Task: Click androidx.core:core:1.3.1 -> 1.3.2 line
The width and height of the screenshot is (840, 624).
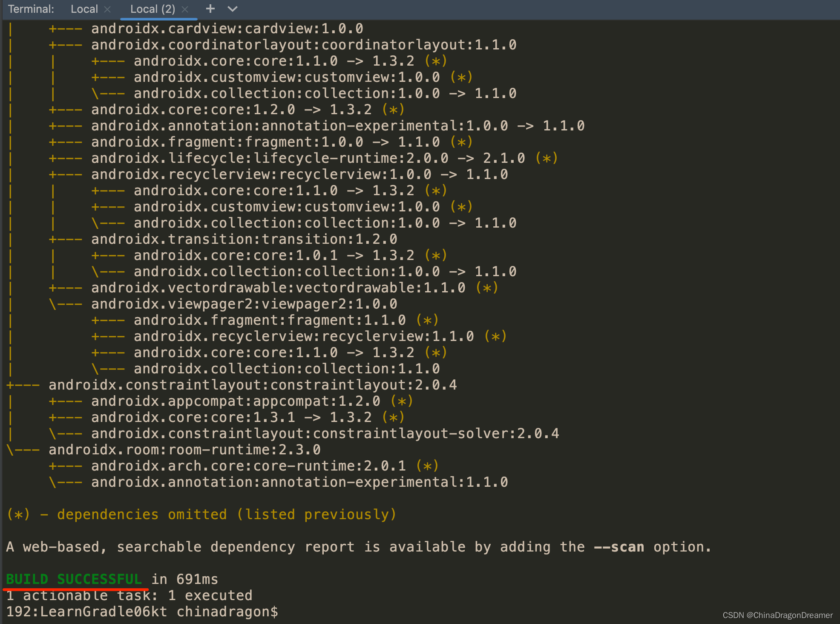Action: (247, 417)
